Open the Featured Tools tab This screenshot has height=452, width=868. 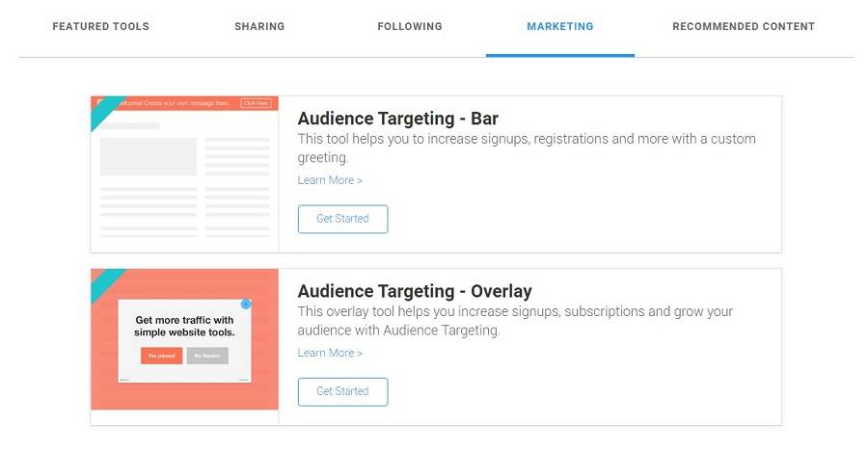100,27
